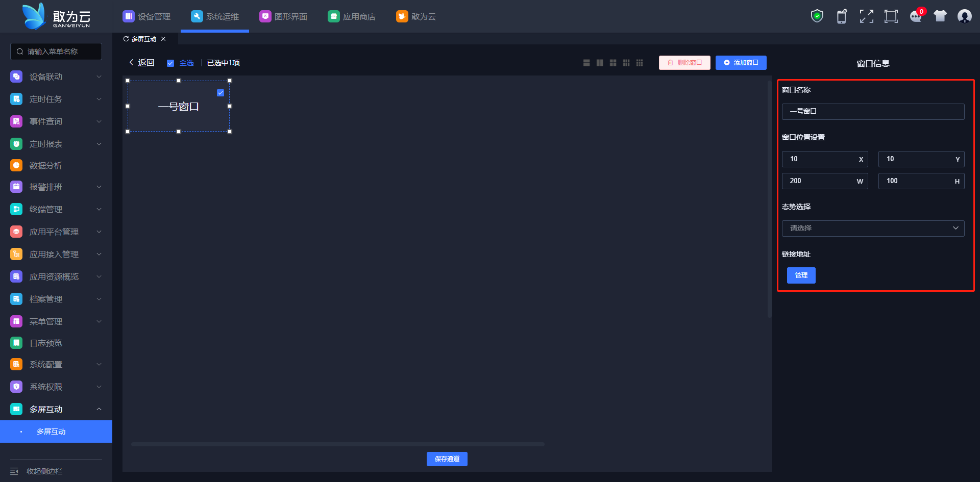Open the messages bubble with badge 0
The width and height of the screenshot is (980, 482).
pos(917,16)
